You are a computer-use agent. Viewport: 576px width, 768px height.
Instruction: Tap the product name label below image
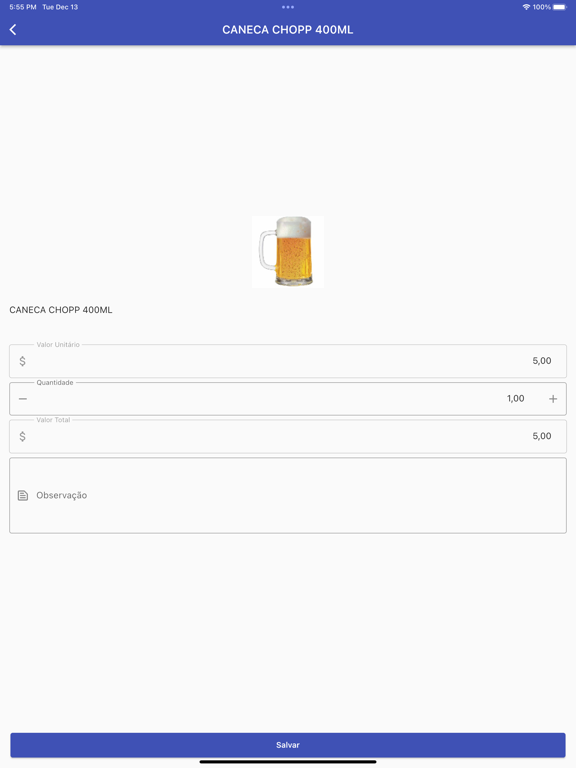61,310
